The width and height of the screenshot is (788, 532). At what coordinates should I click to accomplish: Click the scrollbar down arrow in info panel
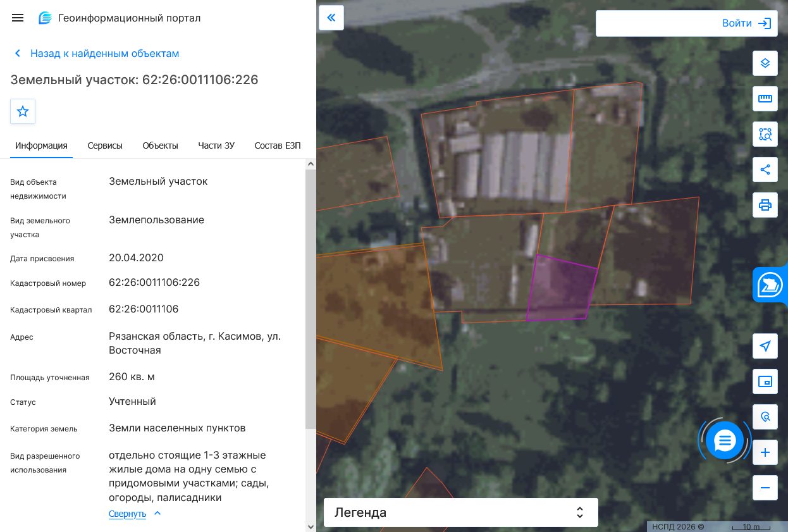coord(311,526)
